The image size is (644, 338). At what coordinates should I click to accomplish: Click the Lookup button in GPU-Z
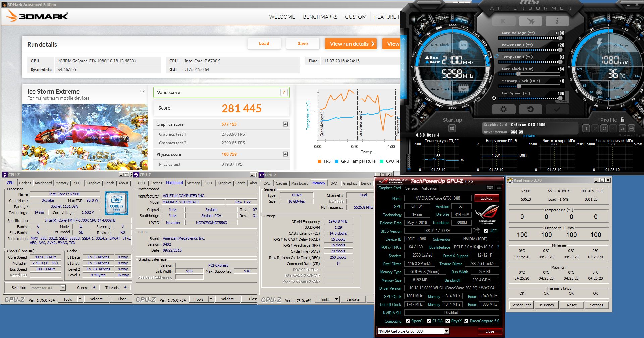pos(486,198)
